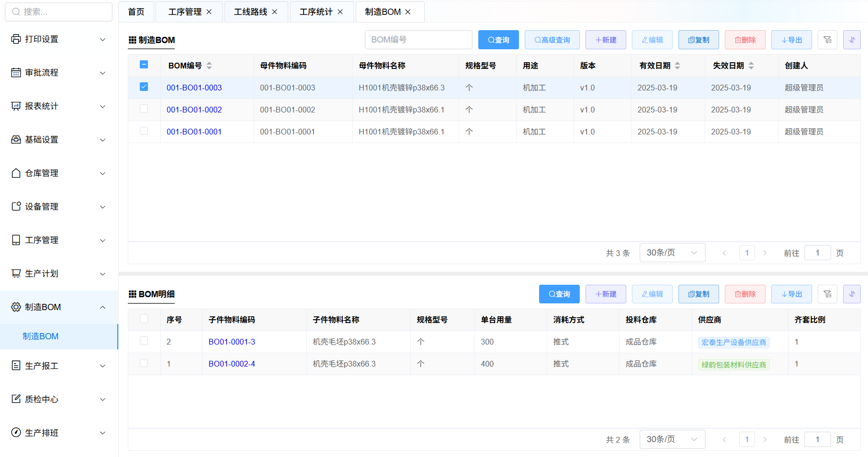
Task: Toggle select-all checkbox in BOM明细 header
Action: tap(144, 319)
